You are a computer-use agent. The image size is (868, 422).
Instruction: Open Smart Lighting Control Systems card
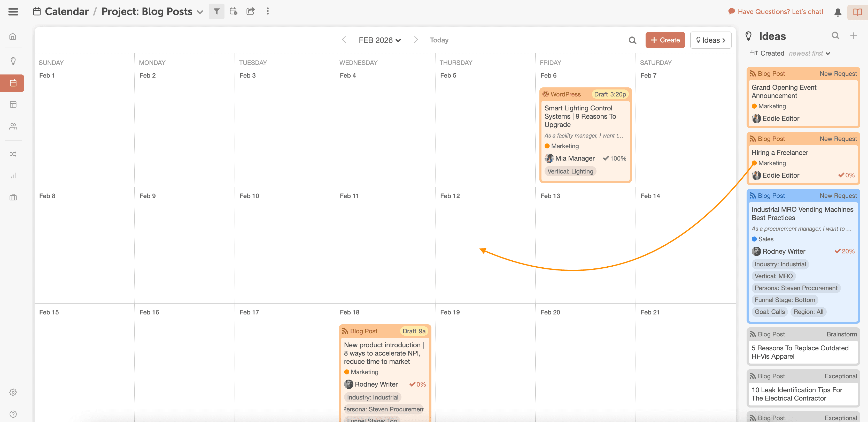click(x=580, y=116)
